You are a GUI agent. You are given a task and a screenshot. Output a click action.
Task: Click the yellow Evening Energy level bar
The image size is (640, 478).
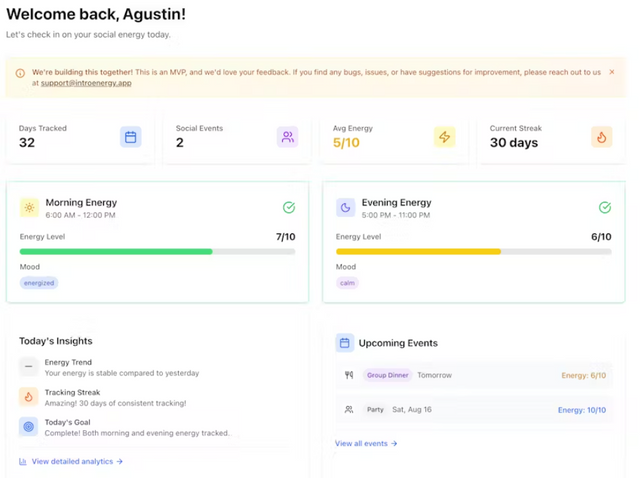418,252
